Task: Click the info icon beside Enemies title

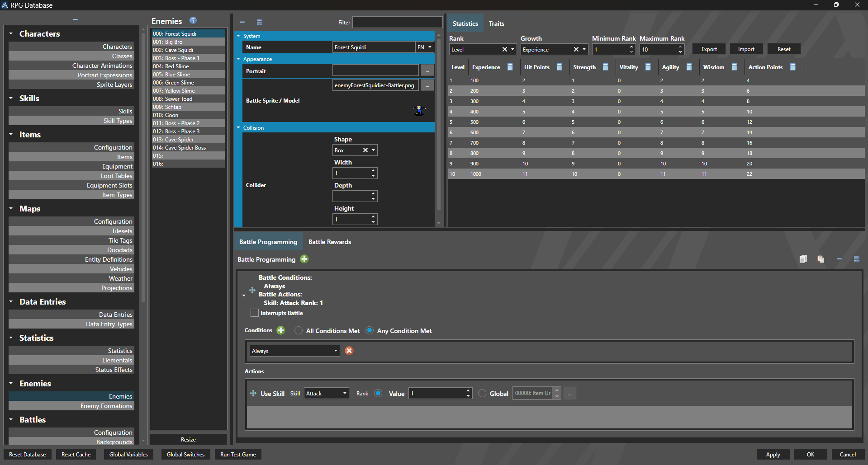Action: (x=193, y=20)
